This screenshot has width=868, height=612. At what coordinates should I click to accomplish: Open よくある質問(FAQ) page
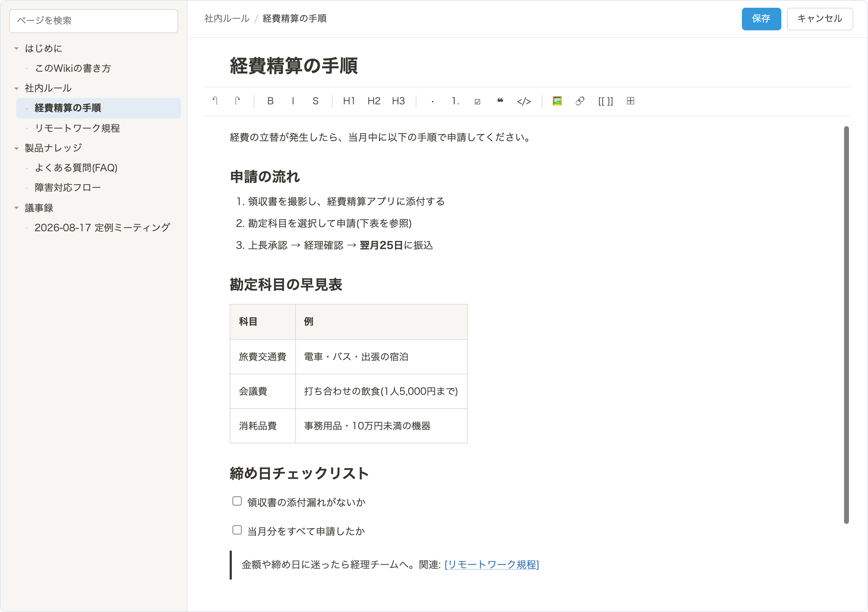(76, 167)
